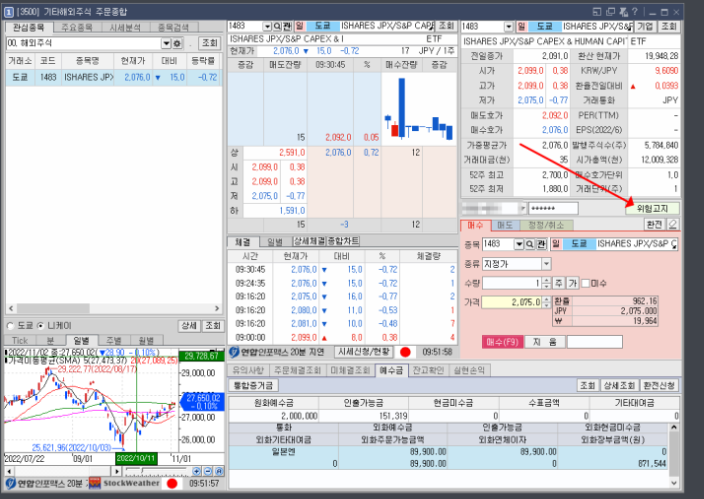Click the chart scroll right arrow

coord(117,471)
